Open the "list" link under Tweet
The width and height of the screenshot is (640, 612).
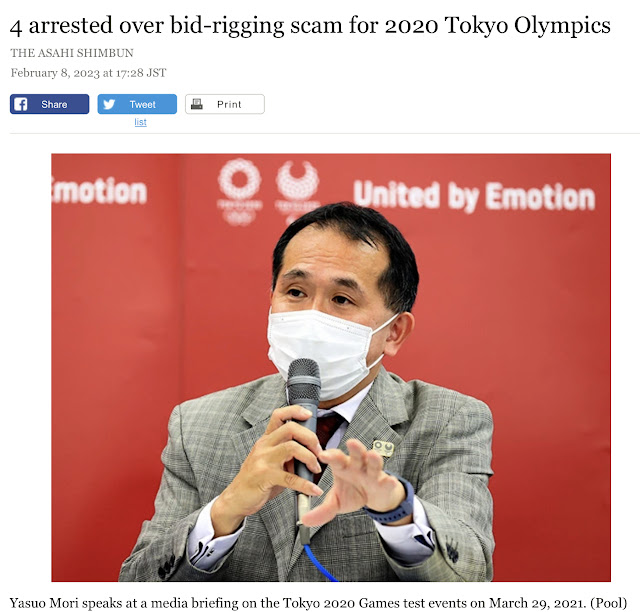tap(140, 122)
